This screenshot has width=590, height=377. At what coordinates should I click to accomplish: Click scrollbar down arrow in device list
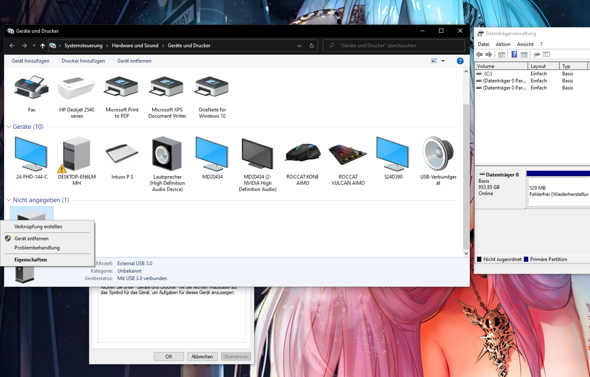466,253
